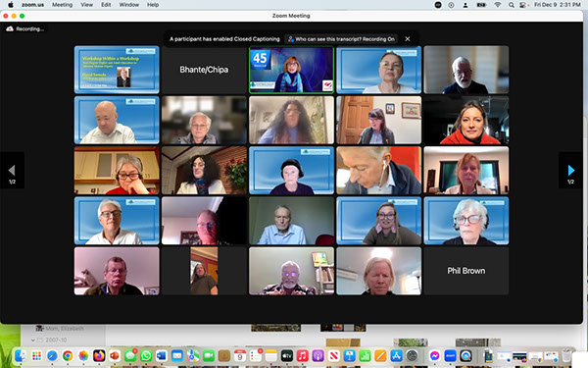Screen dimensions: 588x368
Task: Open the zoom.us application menu
Action: tap(32, 5)
